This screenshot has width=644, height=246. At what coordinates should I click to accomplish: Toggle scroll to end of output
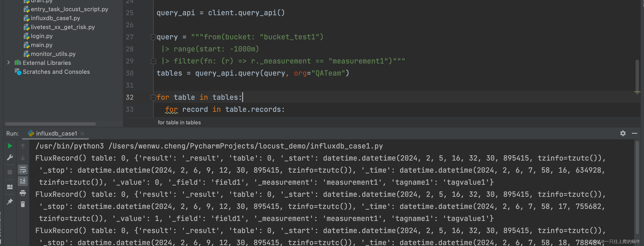pyautogui.click(x=23, y=181)
